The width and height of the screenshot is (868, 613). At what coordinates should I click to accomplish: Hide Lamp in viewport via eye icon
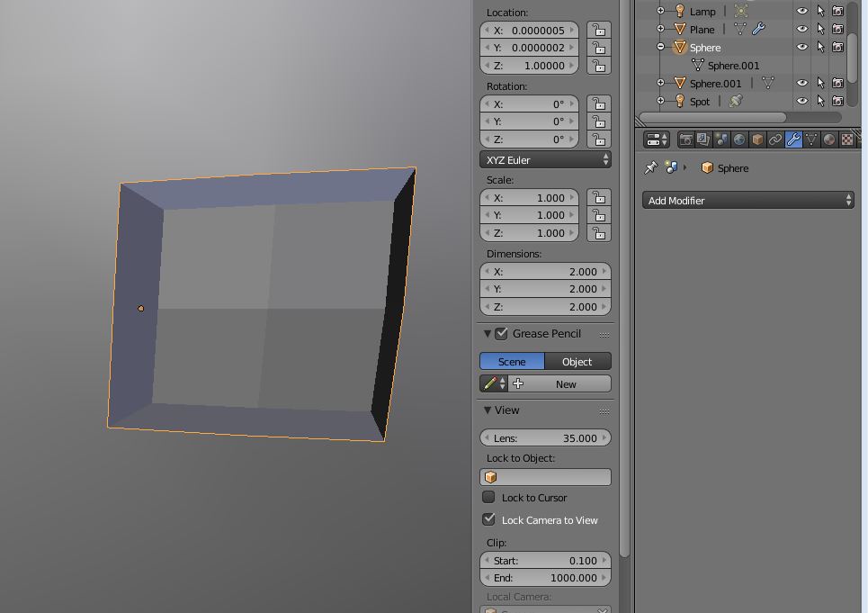click(801, 11)
